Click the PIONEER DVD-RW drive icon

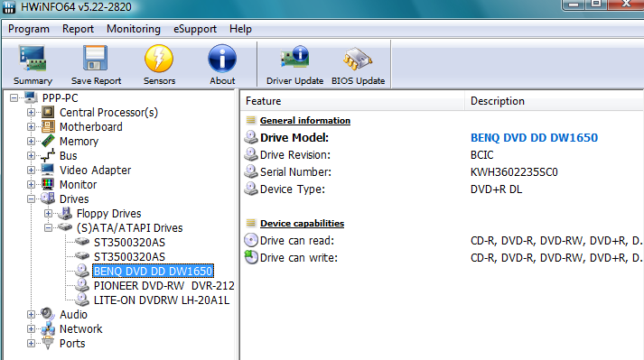tap(82, 285)
